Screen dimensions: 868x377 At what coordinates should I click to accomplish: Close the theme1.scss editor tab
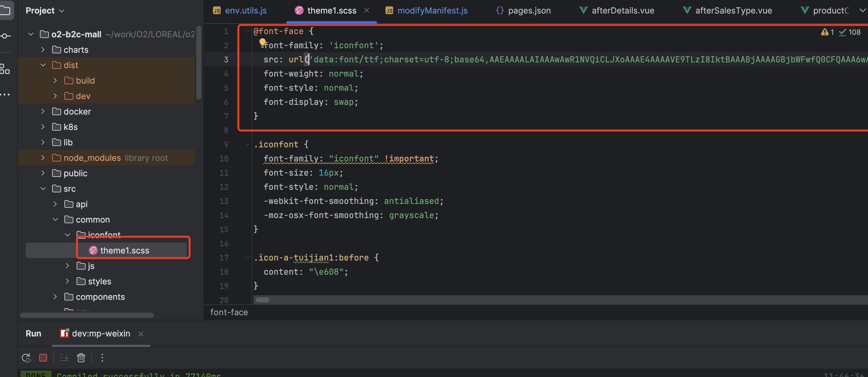tap(367, 10)
